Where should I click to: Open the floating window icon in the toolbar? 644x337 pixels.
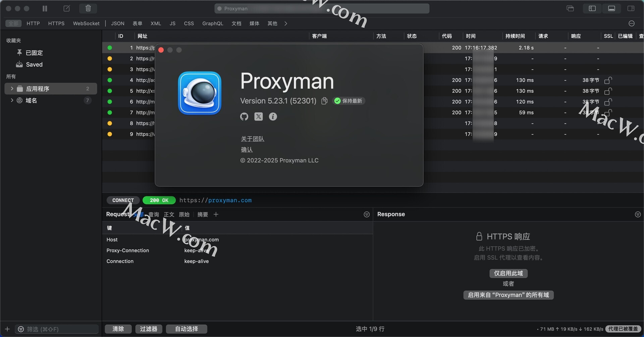(570, 8)
